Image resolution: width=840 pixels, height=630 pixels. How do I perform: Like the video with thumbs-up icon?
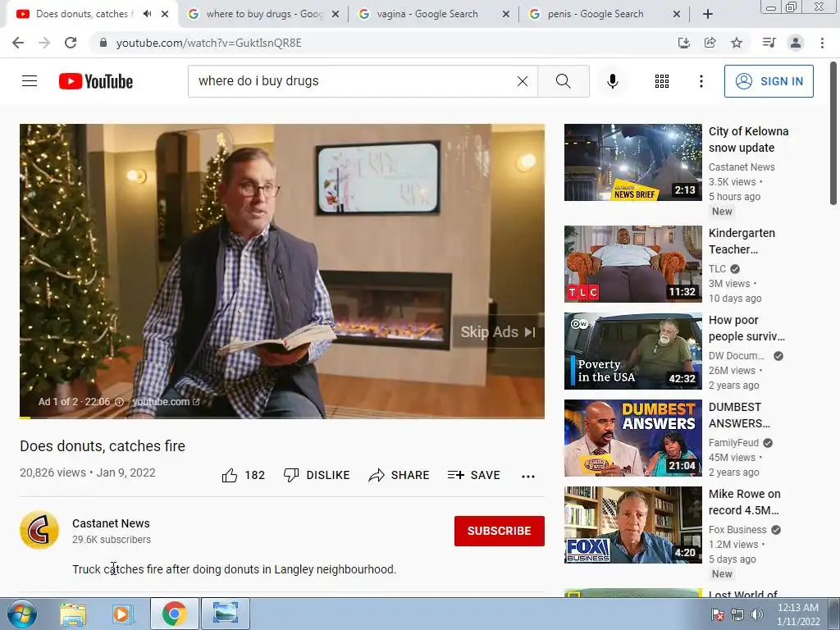(x=230, y=475)
